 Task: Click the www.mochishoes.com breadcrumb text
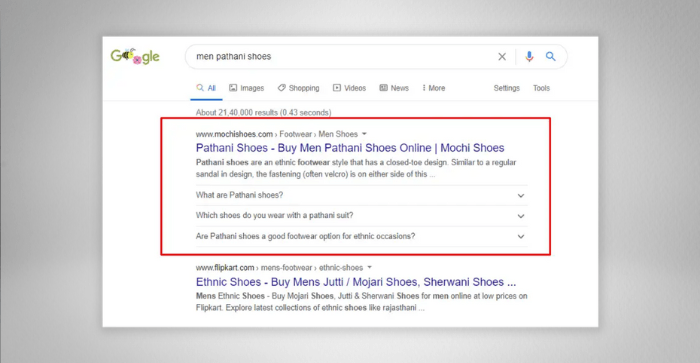click(234, 134)
